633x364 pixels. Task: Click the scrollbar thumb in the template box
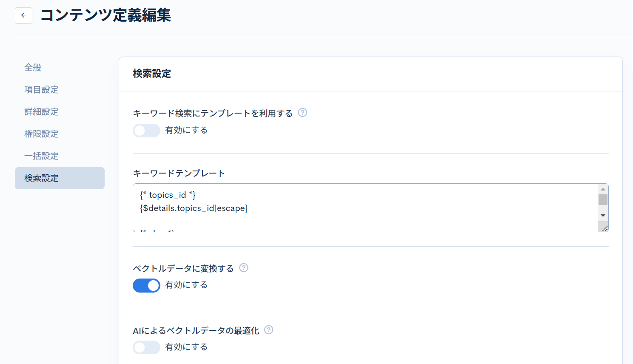point(603,200)
